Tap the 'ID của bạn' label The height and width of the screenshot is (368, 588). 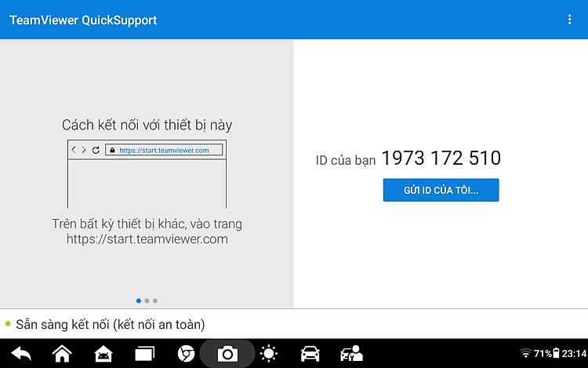pyautogui.click(x=346, y=161)
